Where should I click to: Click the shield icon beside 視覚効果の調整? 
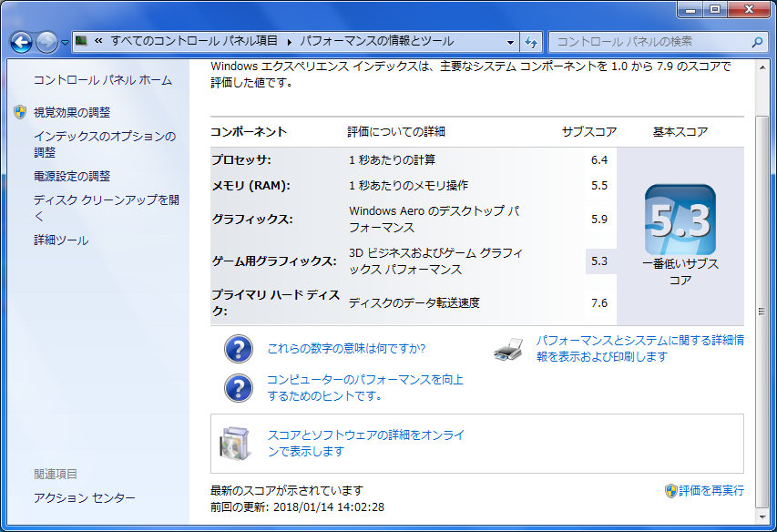coord(20,112)
